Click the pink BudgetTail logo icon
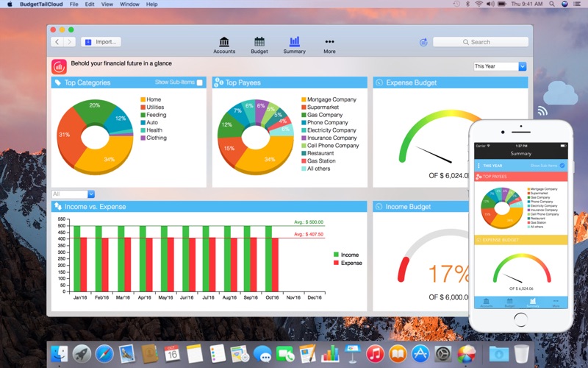The image size is (588, 368). [59, 66]
